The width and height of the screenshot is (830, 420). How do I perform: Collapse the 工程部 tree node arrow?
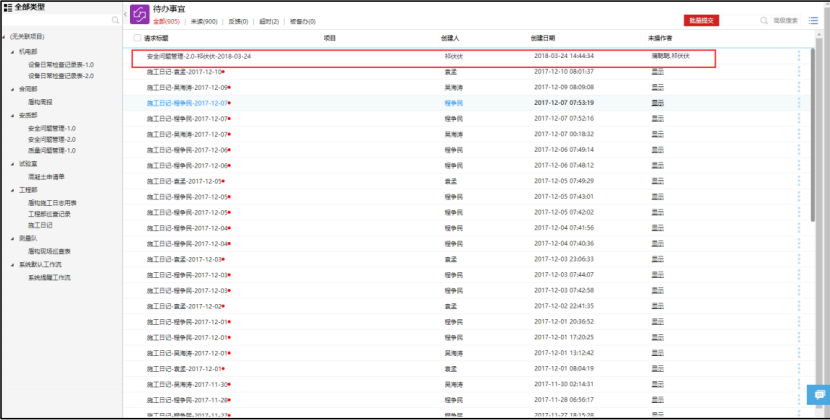click(x=13, y=190)
